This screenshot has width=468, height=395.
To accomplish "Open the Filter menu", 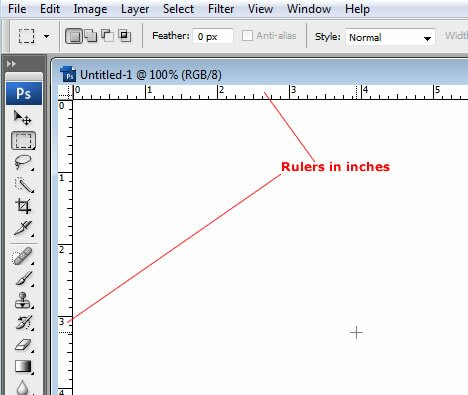I will click(221, 9).
